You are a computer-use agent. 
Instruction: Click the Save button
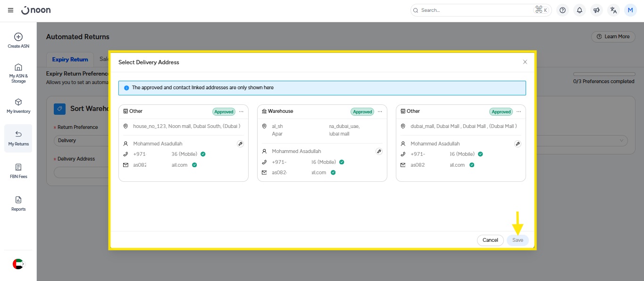518,240
